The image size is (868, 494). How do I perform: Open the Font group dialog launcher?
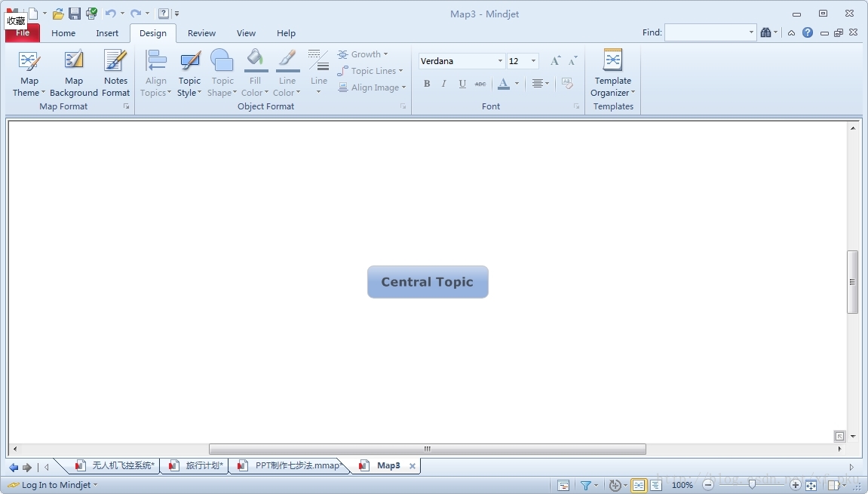pos(576,106)
